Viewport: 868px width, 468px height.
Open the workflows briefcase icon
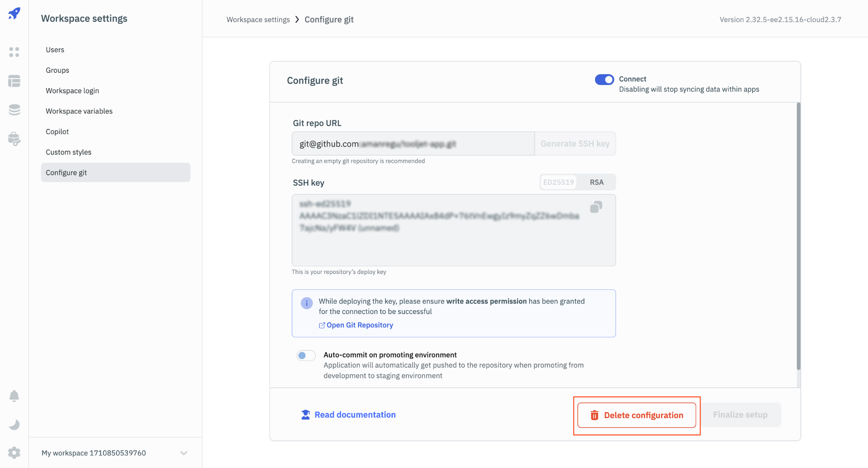14,139
